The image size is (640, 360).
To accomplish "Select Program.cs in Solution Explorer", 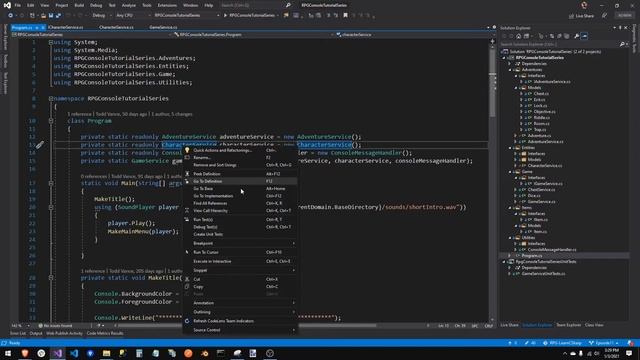I will point(532,256).
